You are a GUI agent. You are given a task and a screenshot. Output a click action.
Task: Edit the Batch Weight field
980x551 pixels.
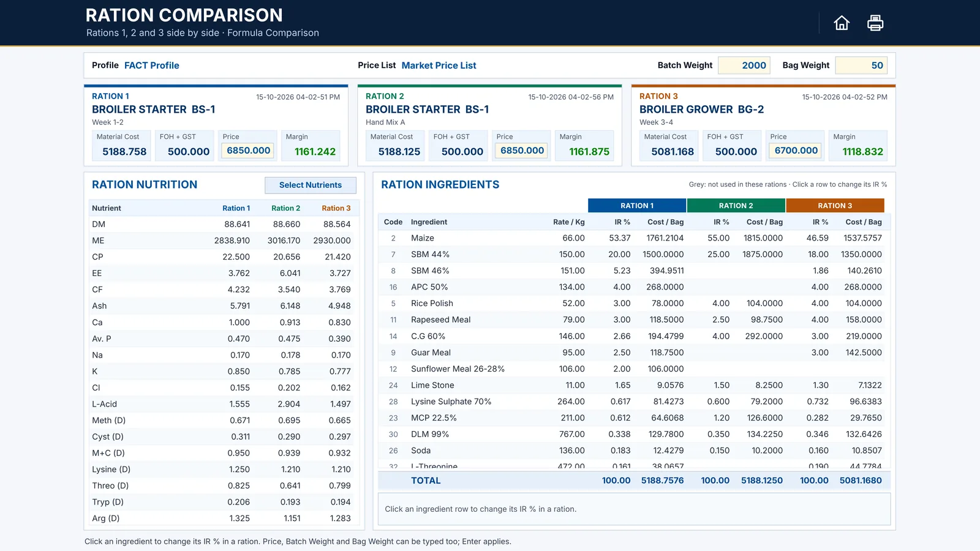pos(744,66)
